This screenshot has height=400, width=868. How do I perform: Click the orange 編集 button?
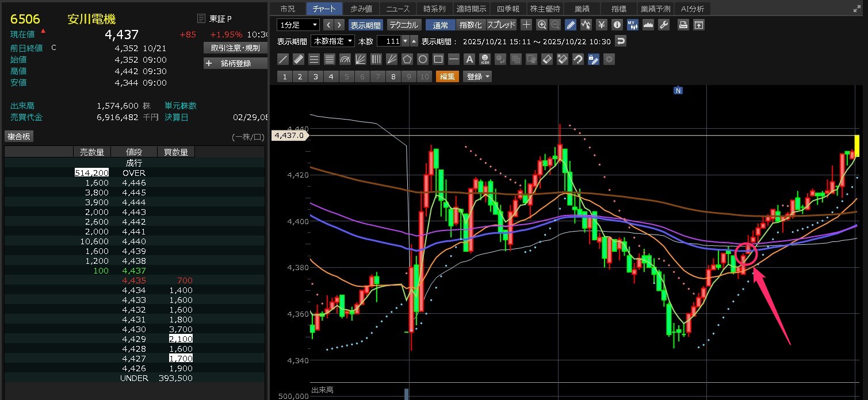[x=447, y=76]
